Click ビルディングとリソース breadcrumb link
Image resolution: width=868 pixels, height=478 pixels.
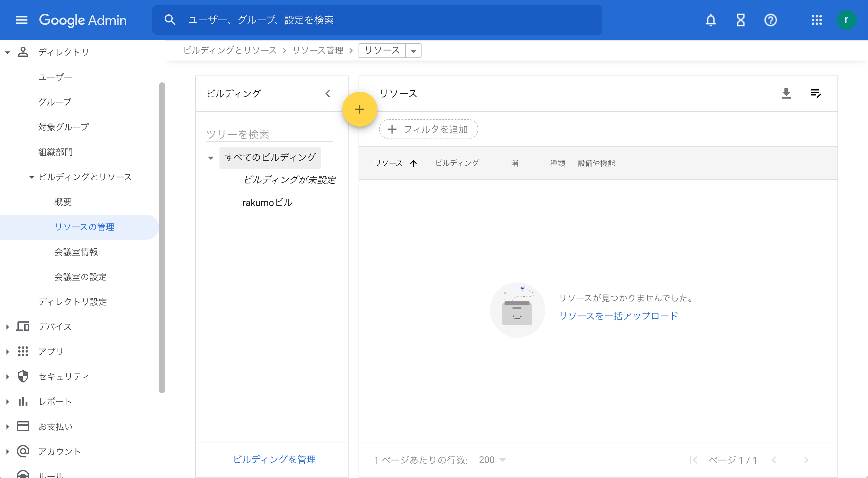pyautogui.click(x=230, y=51)
